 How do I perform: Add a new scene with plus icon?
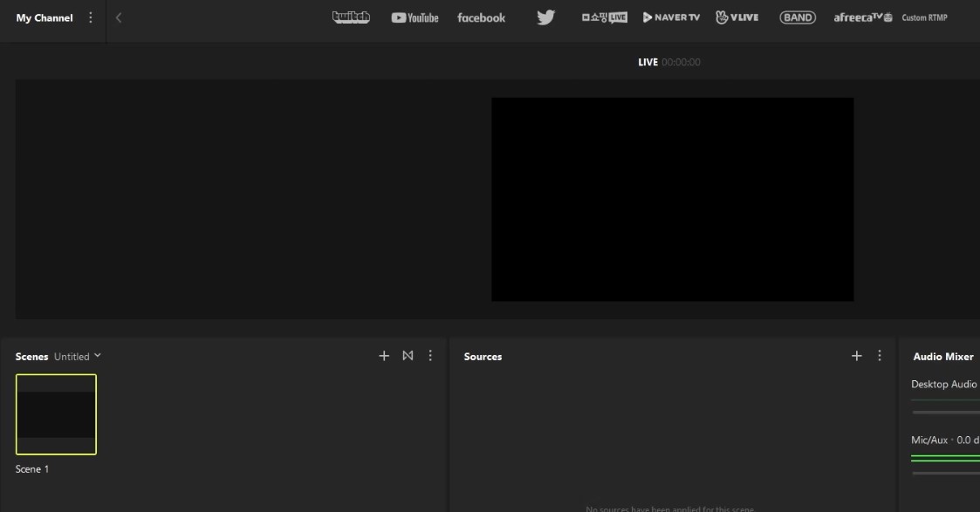click(384, 356)
